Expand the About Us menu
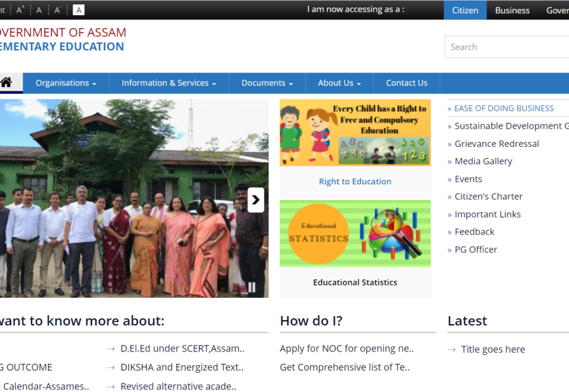Viewport: 569px width, 392px height. pyautogui.click(x=339, y=83)
